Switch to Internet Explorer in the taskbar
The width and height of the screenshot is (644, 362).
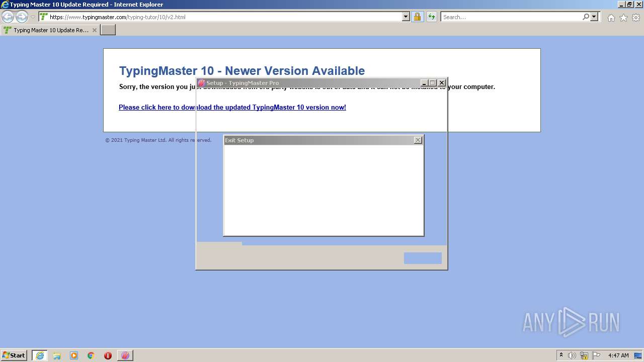(40, 355)
